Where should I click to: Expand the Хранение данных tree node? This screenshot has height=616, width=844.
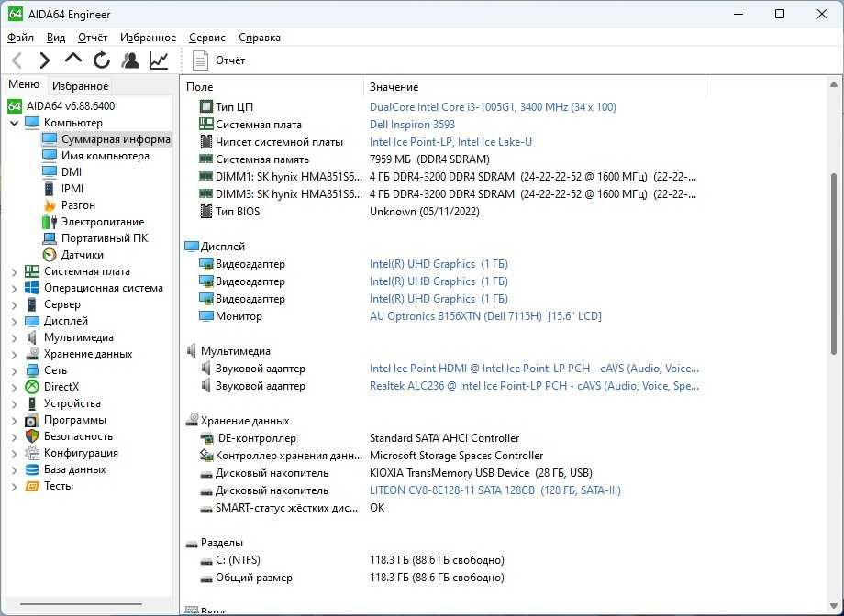pyautogui.click(x=15, y=355)
